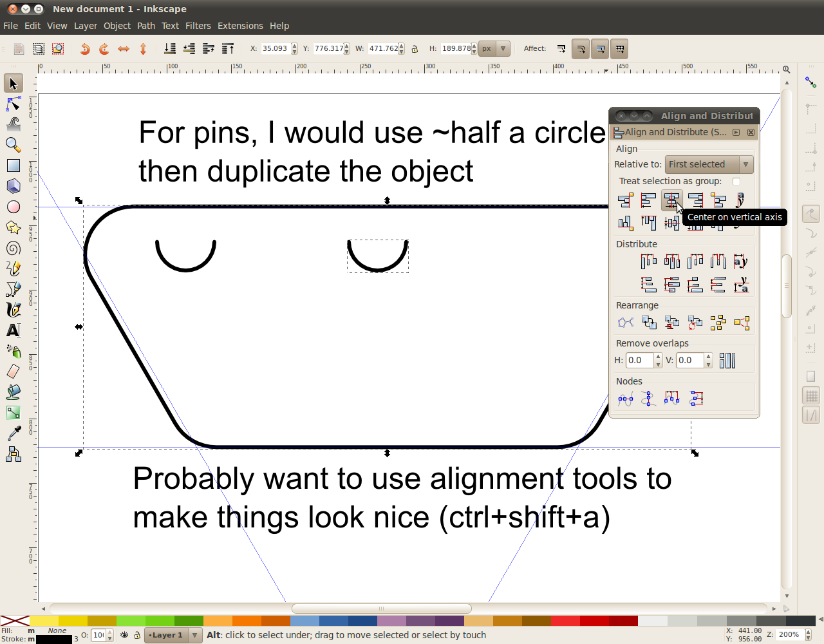Choose the Star and polygon tool
Screen dimensions: 824x644
tap(13, 227)
